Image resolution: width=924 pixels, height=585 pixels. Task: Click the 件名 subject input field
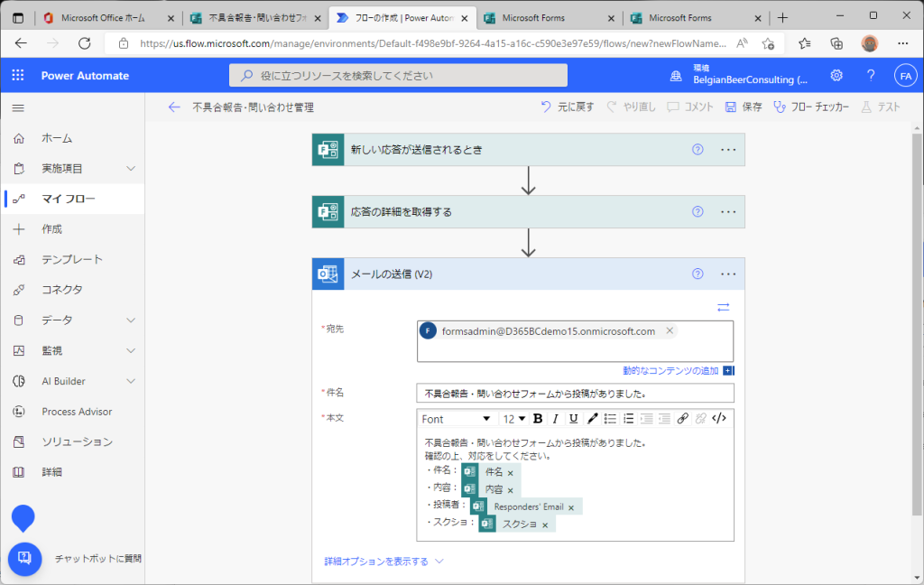tap(575, 394)
